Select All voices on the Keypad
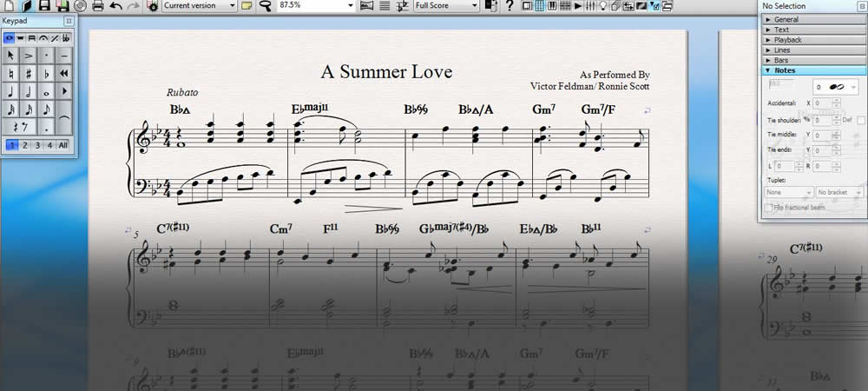 coord(63,146)
